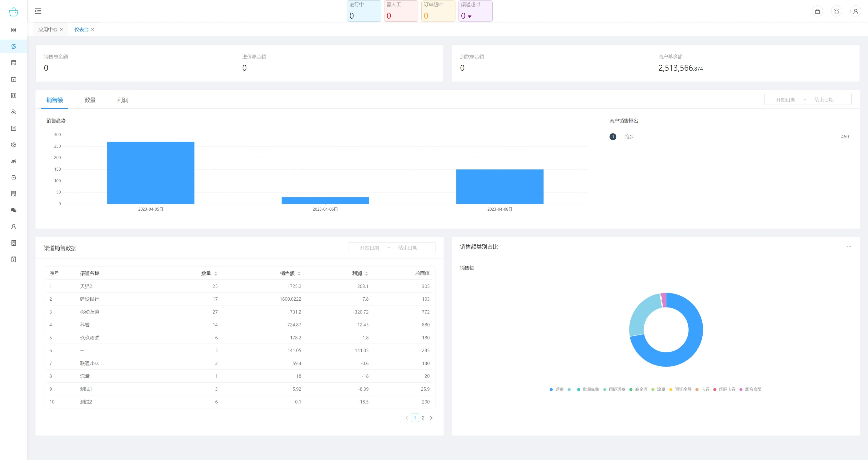868x460 pixels.
Task: Sort the channel table by 利润 column
Action: point(366,273)
